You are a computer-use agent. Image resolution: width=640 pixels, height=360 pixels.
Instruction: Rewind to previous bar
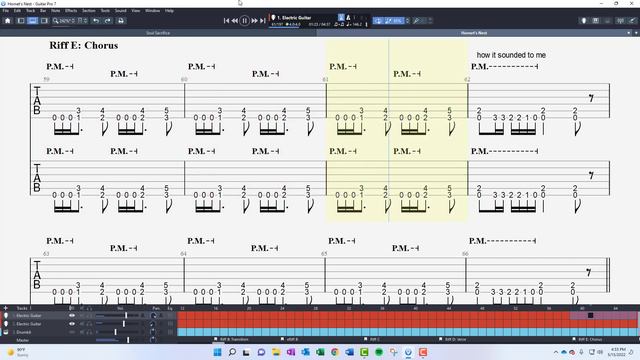point(235,21)
